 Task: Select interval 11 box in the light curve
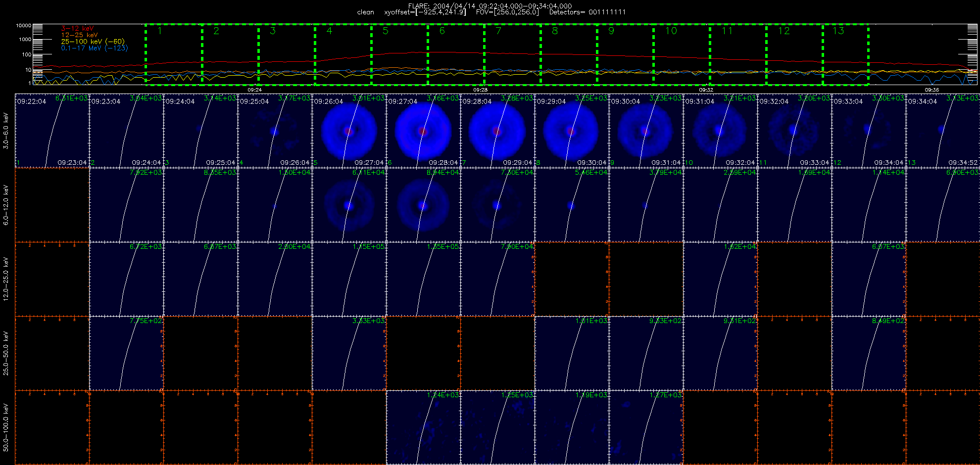738,54
